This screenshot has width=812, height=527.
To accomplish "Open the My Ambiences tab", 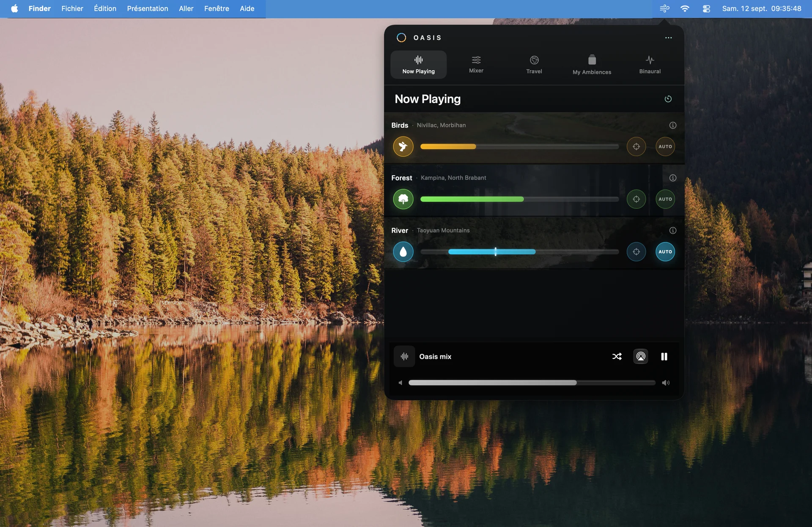I will pos(592,65).
